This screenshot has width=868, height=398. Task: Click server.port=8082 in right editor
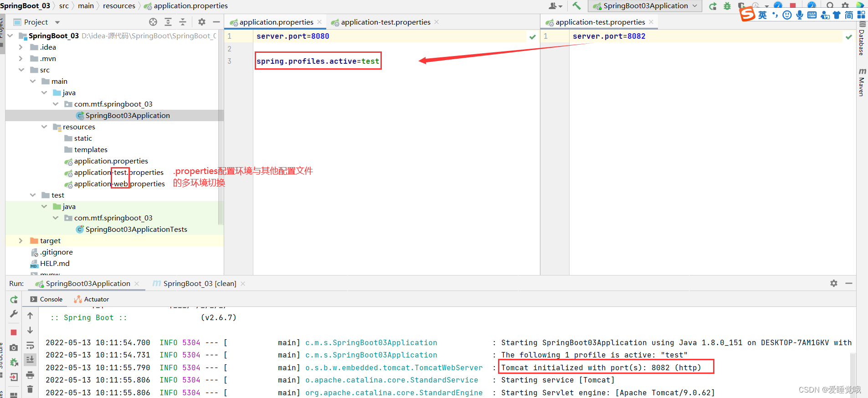pos(609,36)
